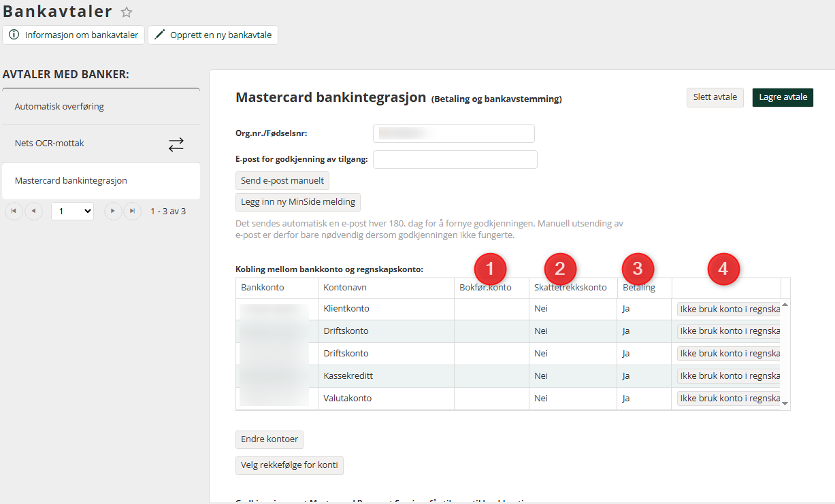Star the Bankavtaler page as favorite
Screen dimensions: 835x504
(127, 12)
